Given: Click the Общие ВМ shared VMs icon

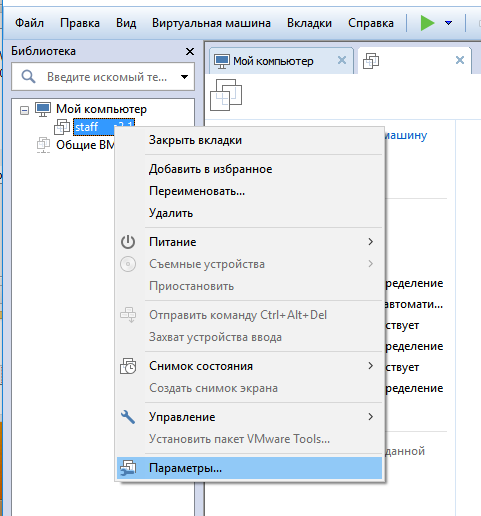Looking at the screenshot, I should coord(43,145).
